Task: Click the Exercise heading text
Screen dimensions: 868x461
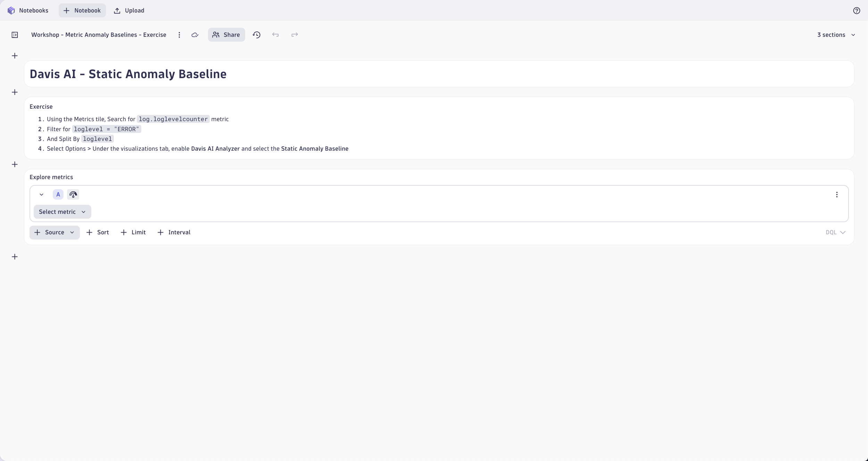Action: pos(41,107)
